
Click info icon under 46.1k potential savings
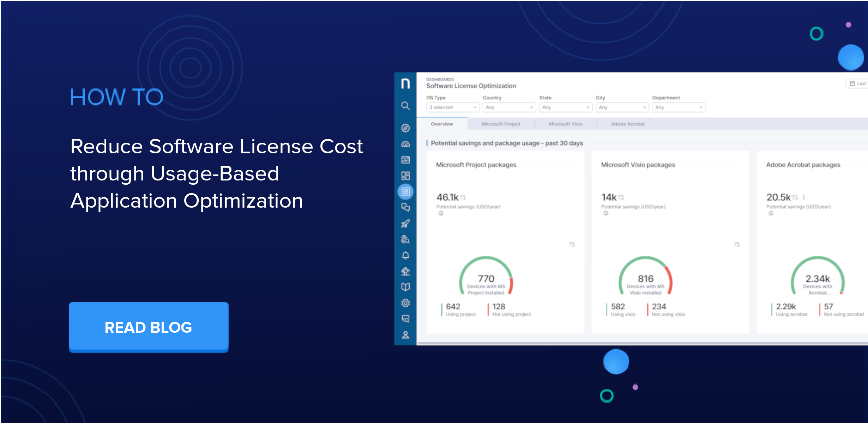tap(441, 213)
